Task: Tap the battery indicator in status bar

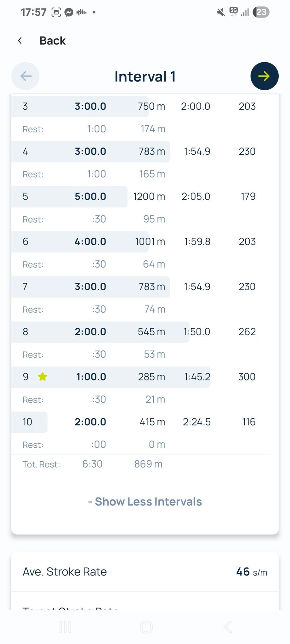Action: (x=261, y=12)
